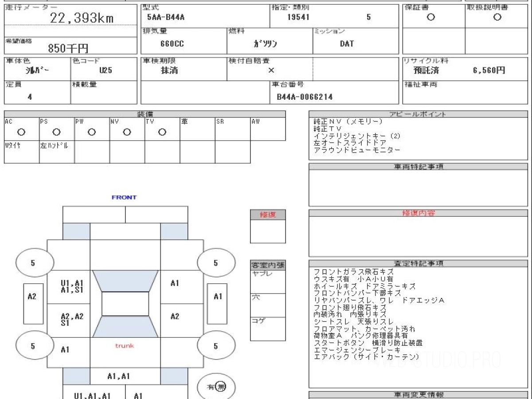The width and height of the screenshot is (532, 399).
Task: Select the 左ハンドル equipment cell
Action: (57, 152)
